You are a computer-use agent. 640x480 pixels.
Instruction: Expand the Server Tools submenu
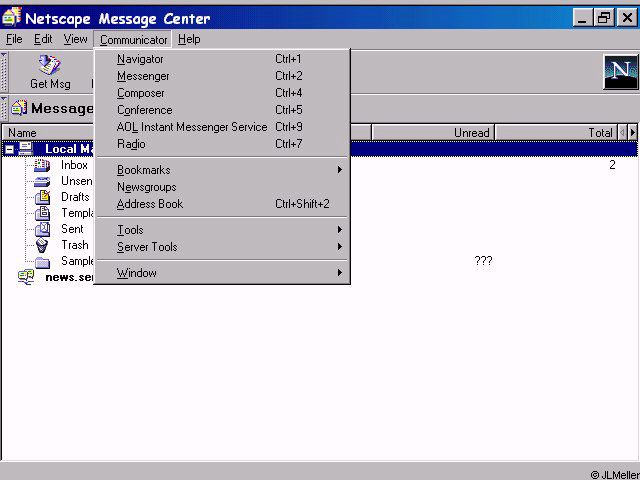[x=340, y=247]
